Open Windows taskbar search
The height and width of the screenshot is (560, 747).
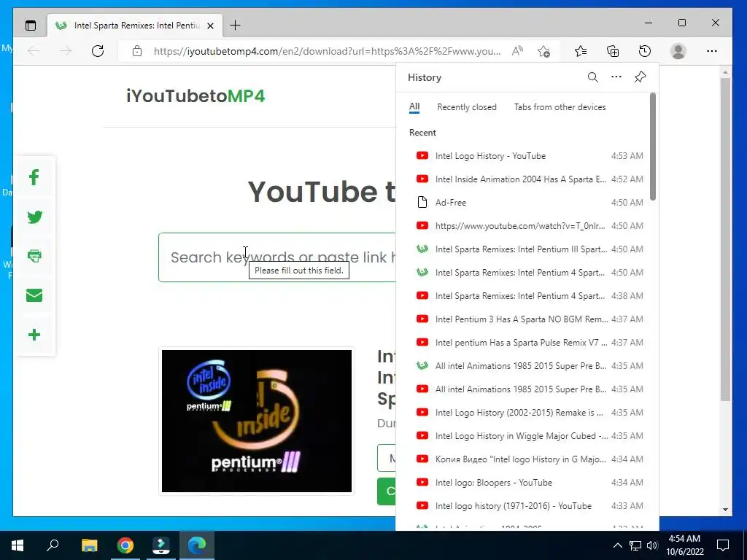pos(53,545)
